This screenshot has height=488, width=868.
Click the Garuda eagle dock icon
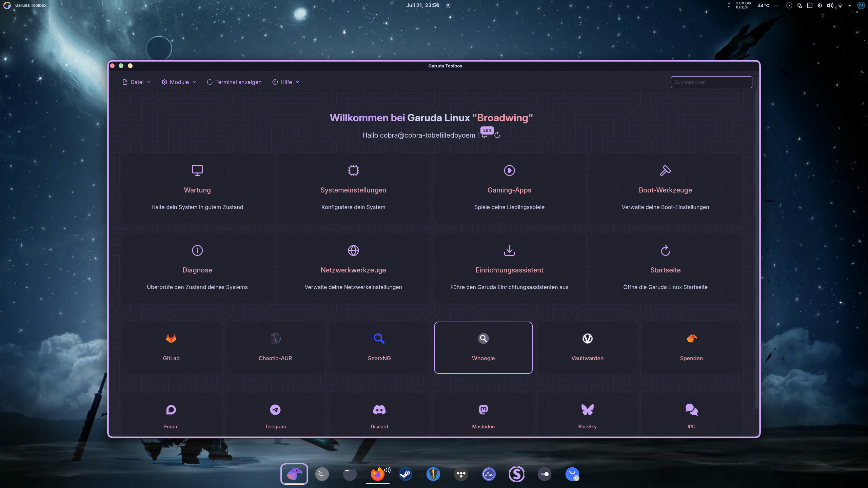[294, 474]
